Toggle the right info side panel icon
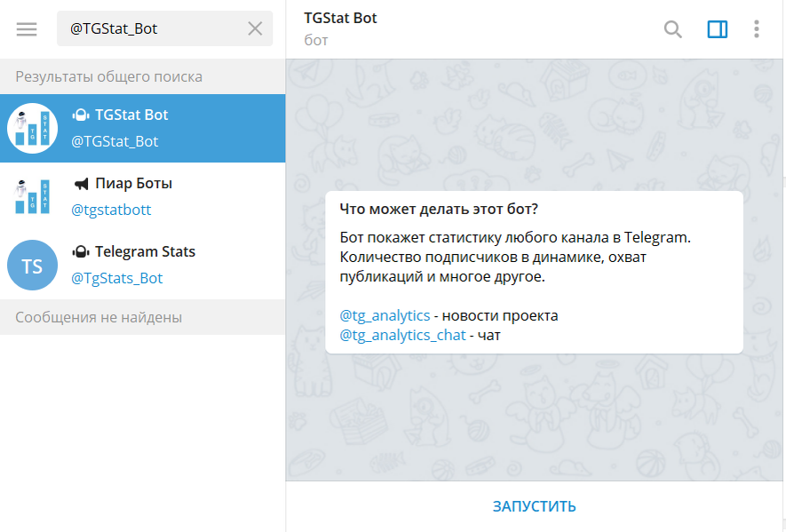This screenshot has width=786, height=532. [718, 29]
